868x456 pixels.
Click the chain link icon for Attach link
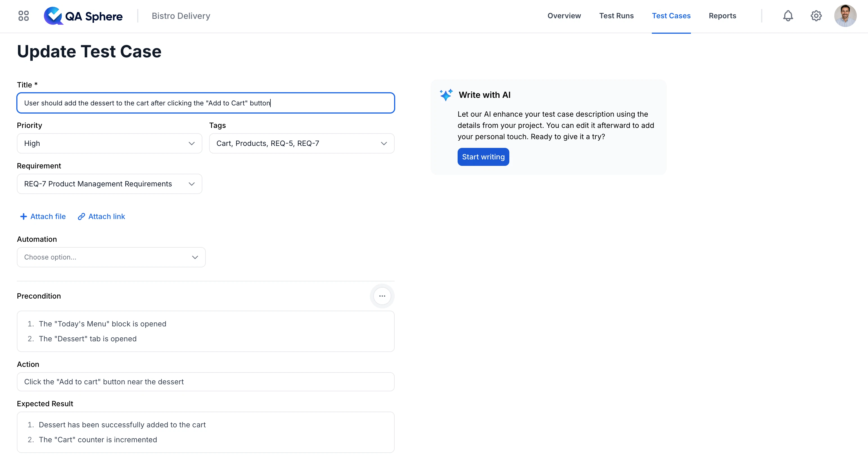coord(81,216)
